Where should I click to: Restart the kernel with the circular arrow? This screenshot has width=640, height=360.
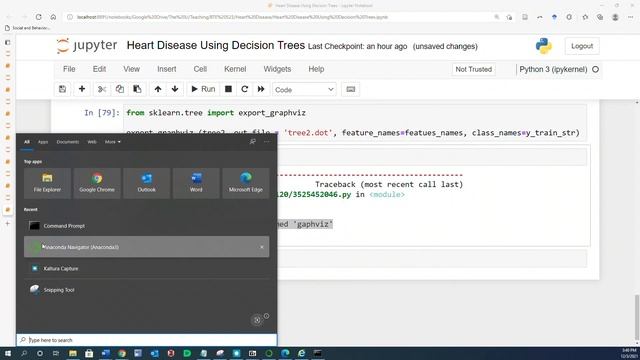pos(244,89)
